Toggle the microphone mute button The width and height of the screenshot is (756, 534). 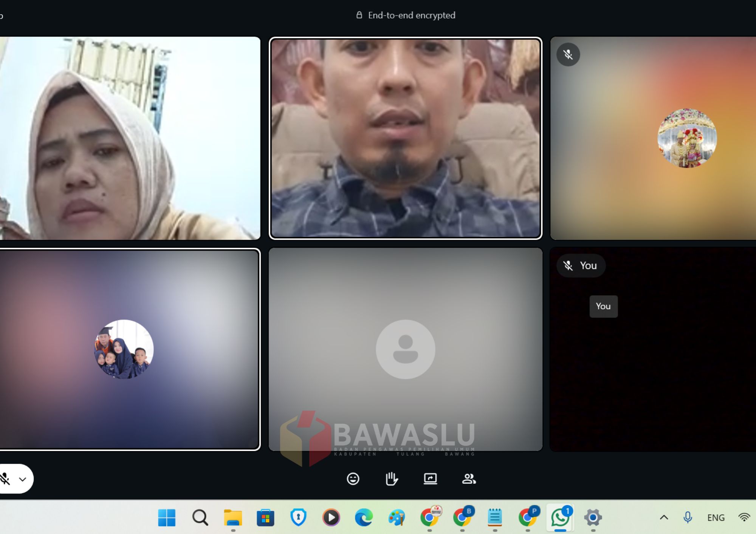pos(5,479)
